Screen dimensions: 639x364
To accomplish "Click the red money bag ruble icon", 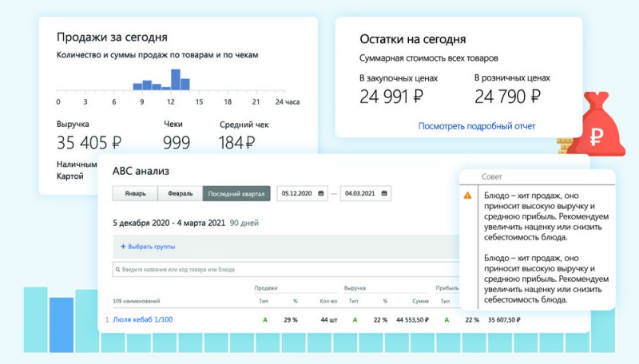I will (595, 129).
